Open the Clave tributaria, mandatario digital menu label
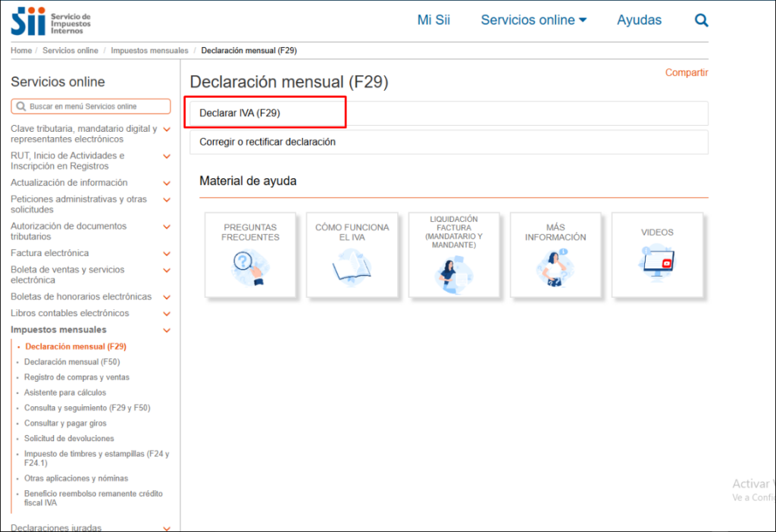This screenshot has width=776, height=532. [x=84, y=133]
